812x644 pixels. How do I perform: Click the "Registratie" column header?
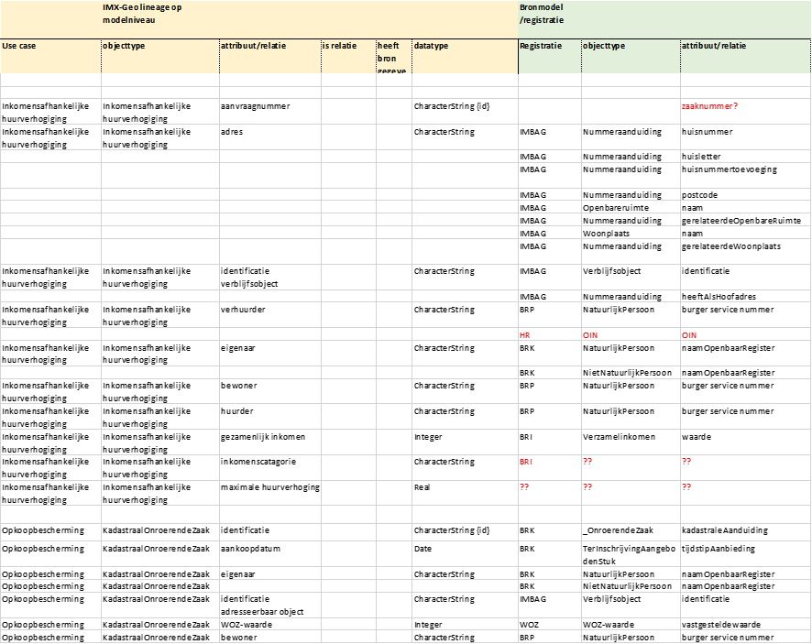tap(541, 46)
